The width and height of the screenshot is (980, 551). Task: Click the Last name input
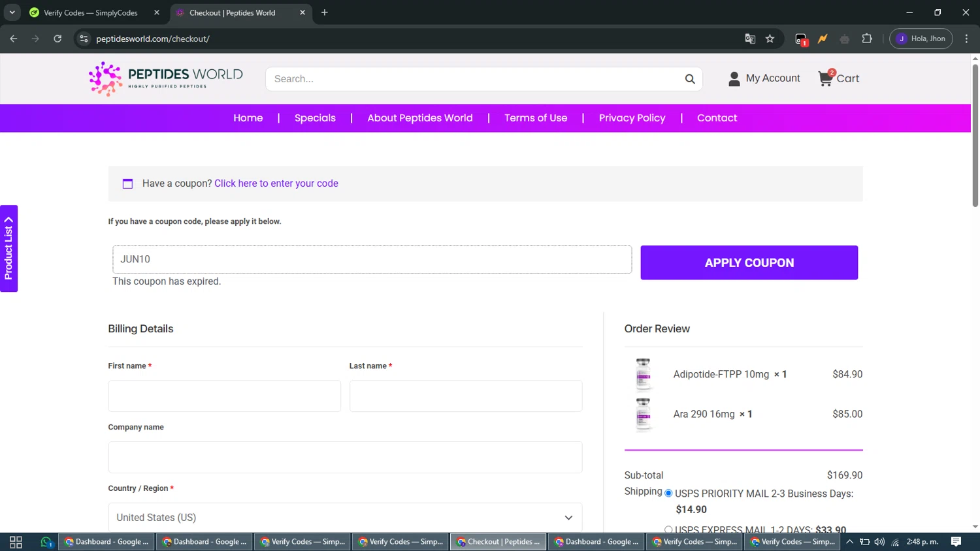tap(466, 396)
